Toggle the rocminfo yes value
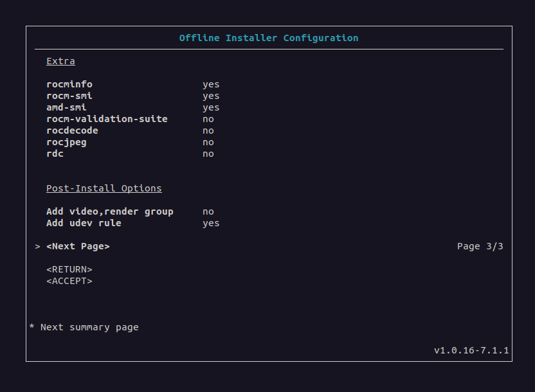 click(x=211, y=84)
